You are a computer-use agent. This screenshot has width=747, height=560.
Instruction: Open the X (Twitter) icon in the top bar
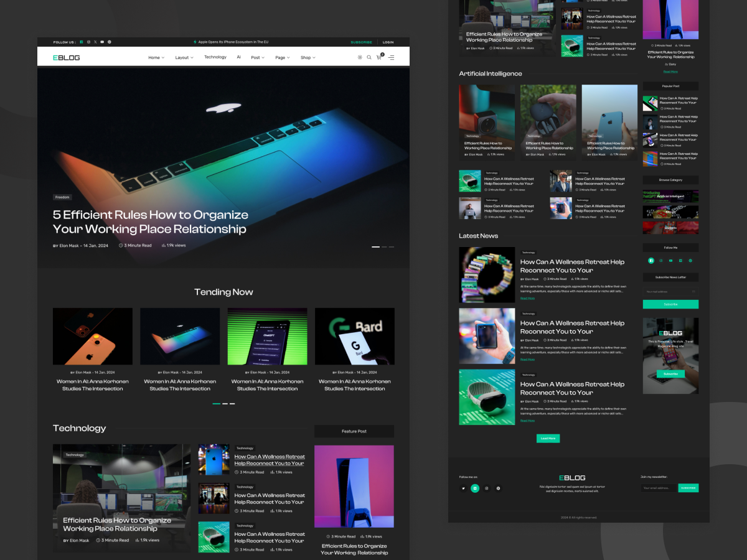click(95, 42)
